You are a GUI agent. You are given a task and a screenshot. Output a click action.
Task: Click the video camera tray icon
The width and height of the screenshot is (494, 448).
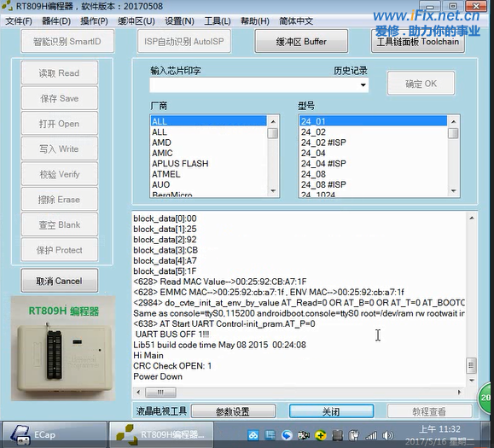tap(304, 435)
